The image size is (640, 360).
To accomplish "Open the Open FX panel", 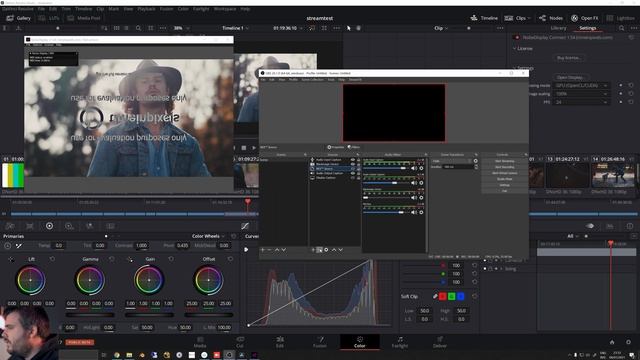I will (584, 18).
